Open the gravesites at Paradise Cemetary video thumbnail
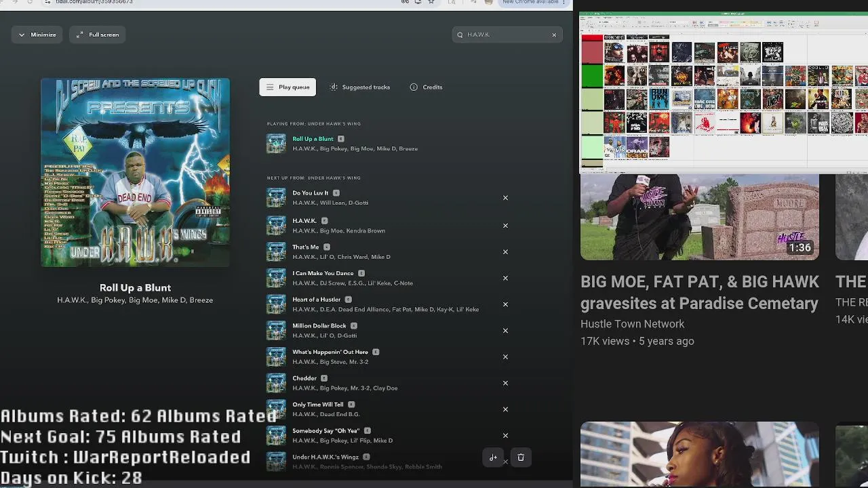Image resolution: width=868 pixels, height=488 pixels. pyautogui.click(x=700, y=217)
